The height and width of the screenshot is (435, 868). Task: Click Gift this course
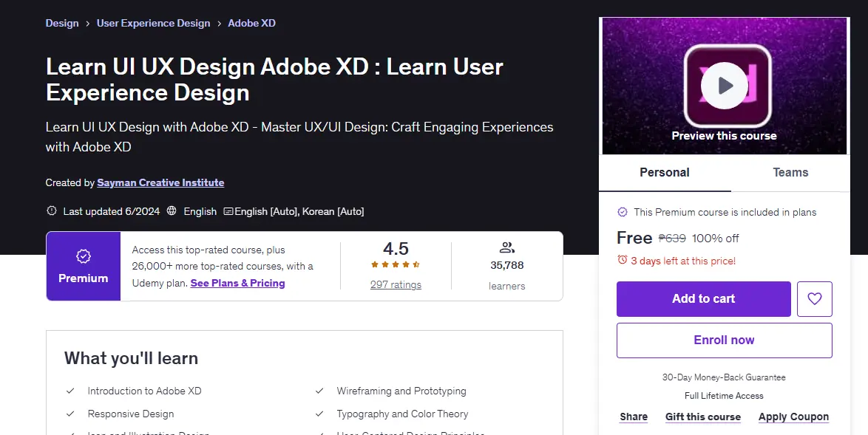(x=703, y=417)
